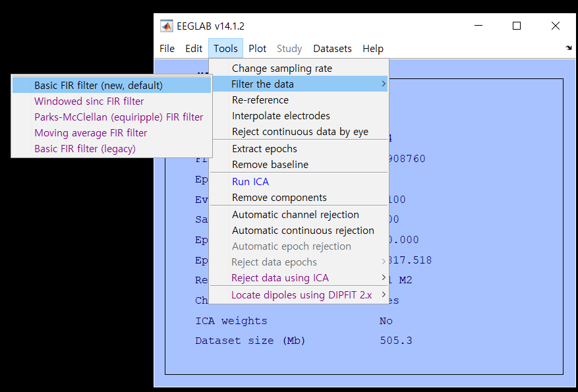
Task: Choose Reject continuous data by eye
Action: (x=299, y=132)
